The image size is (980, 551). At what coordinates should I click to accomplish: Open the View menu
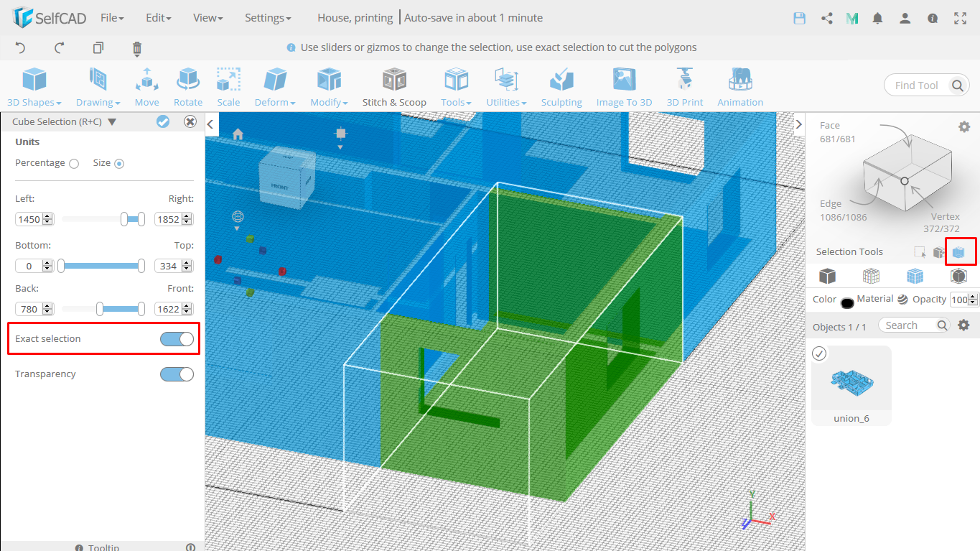tap(207, 18)
